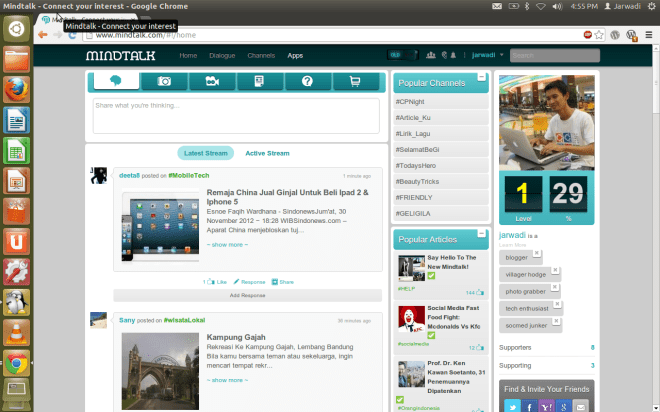Open the Channels menu item
The image size is (660, 412).
pos(261,55)
